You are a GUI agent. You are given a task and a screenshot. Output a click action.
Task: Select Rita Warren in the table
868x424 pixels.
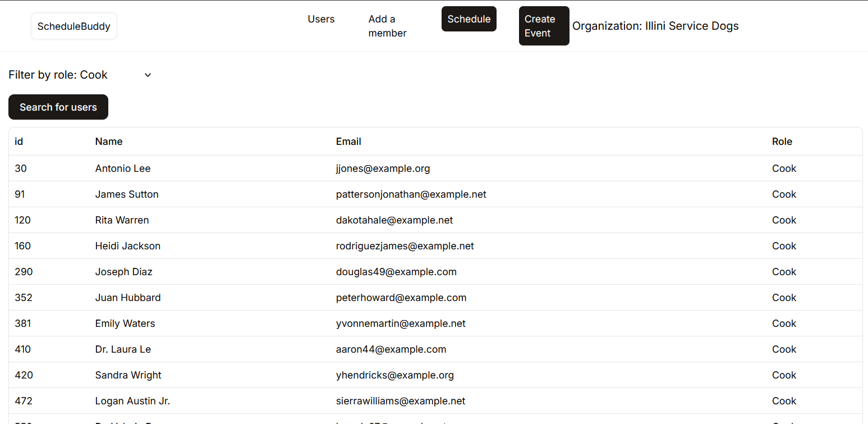[122, 220]
